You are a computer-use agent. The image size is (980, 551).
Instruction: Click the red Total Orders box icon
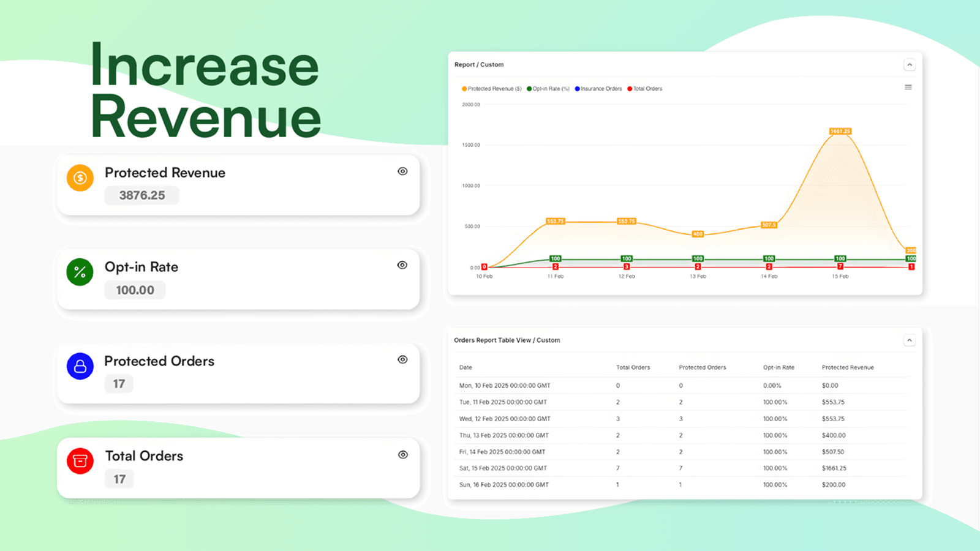click(79, 461)
